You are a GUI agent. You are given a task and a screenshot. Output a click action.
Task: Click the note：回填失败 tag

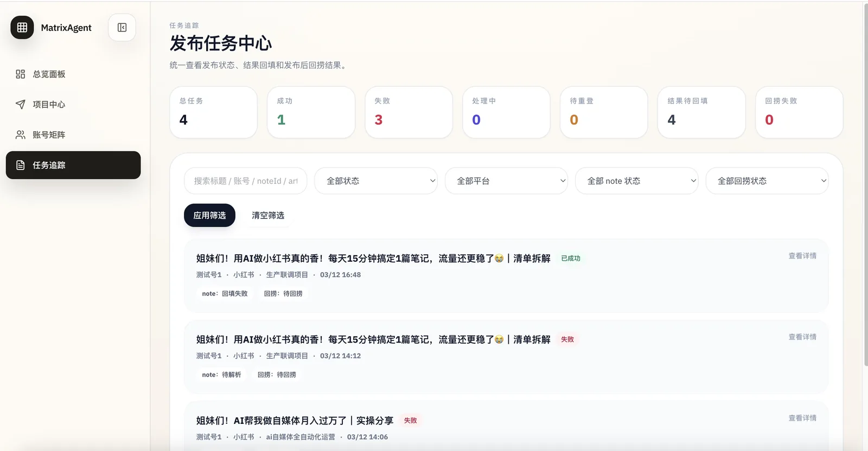(225, 294)
